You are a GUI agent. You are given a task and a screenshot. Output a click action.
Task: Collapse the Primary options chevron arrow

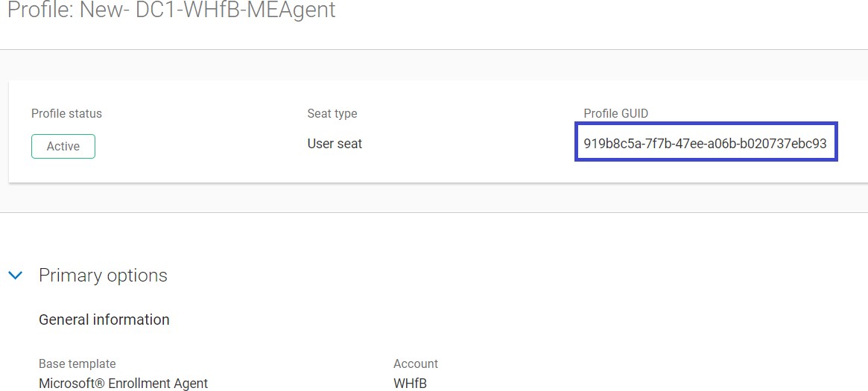click(x=15, y=276)
